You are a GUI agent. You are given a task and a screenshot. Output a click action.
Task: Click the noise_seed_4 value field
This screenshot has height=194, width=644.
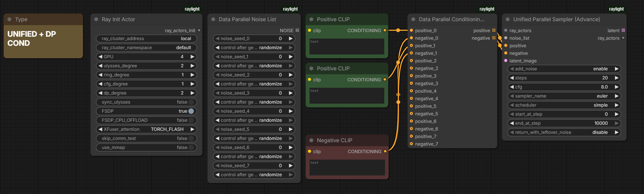tap(254, 111)
